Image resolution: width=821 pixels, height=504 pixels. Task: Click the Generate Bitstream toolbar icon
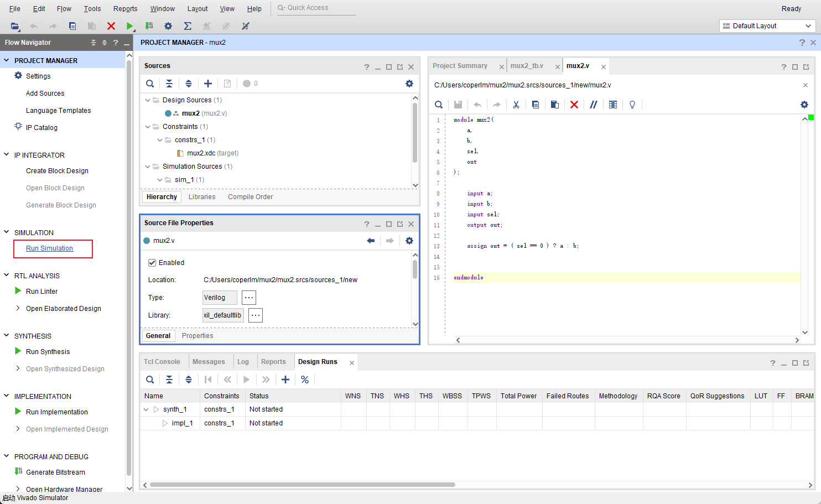click(149, 26)
